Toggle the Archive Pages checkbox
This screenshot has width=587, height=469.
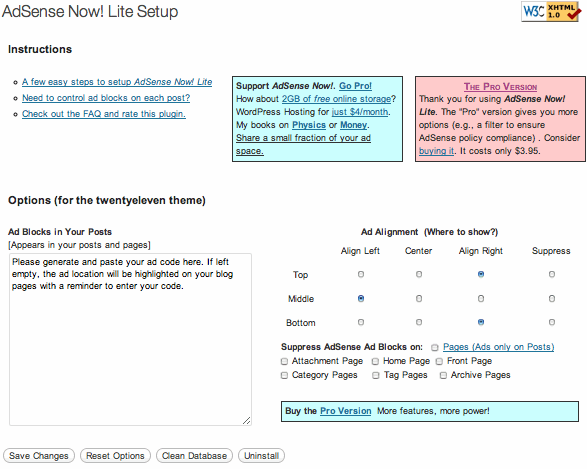click(x=443, y=375)
